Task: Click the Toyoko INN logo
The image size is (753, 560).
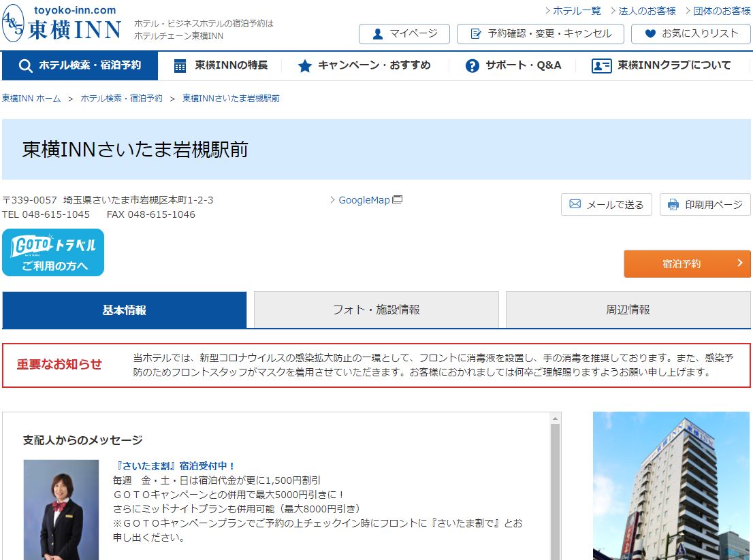Action: pos(61,23)
